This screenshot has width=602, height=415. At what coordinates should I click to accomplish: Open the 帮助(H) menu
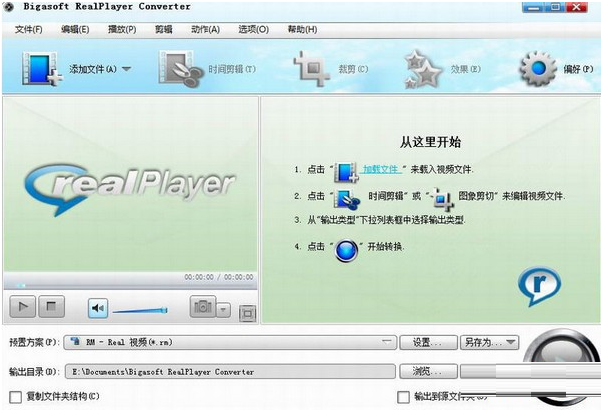click(x=303, y=30)
